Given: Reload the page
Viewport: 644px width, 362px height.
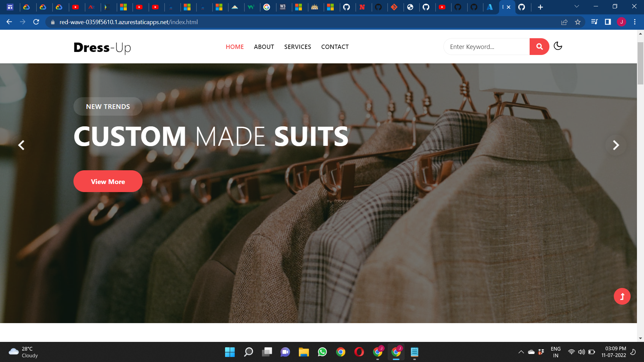Looking at the screenshot, I should (36, 22).
